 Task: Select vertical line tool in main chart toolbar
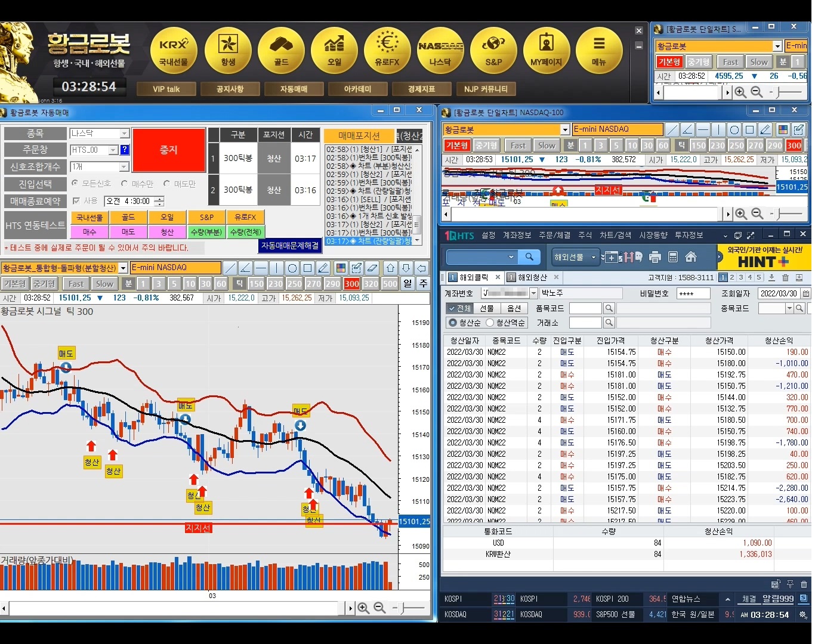(276, 268)
